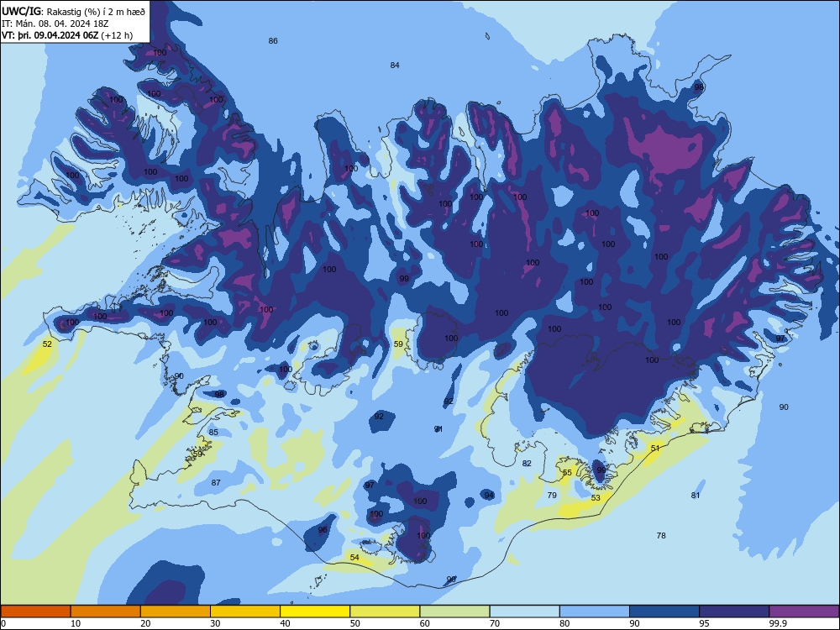Select the 20–30 amber legend color block
This screenshot has width=840, height=630.
pos(176,612)
